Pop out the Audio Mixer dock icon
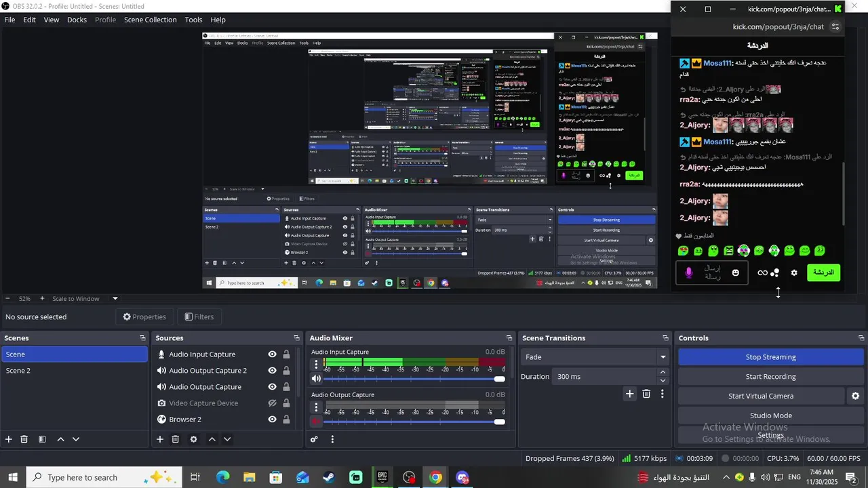 pos(509,338)
